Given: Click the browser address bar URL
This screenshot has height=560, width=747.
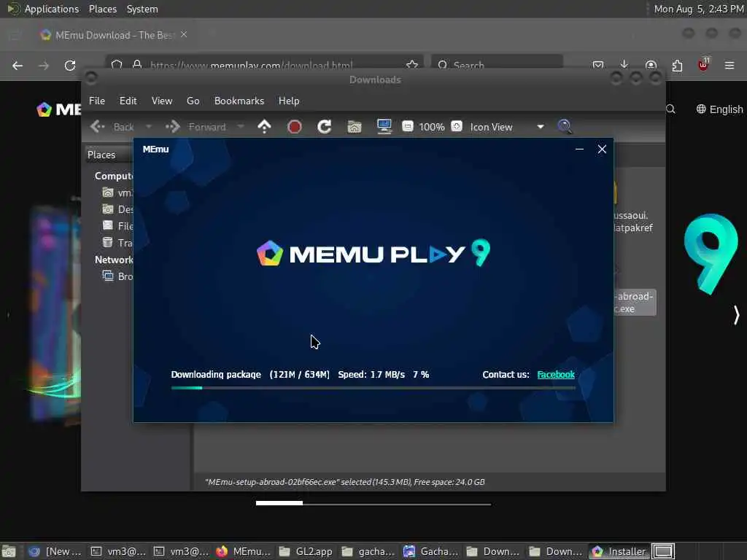Looking at the screenshot, I should click(251, 65).
